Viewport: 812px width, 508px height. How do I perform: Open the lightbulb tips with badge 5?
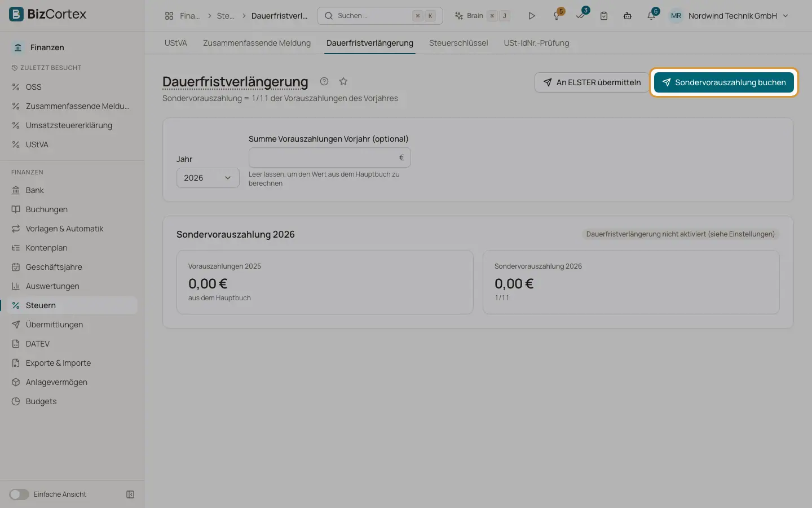pyautogui.click(x=557, y=16)
